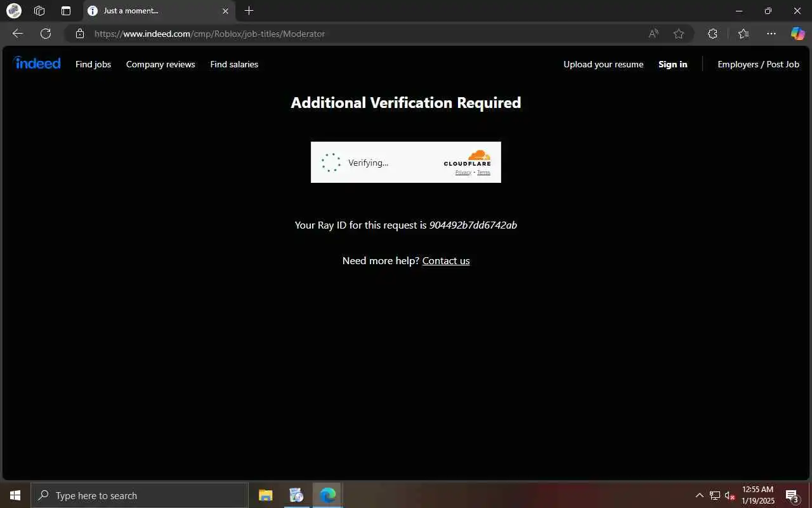Click the taskbar search box

tap(140, 495)
